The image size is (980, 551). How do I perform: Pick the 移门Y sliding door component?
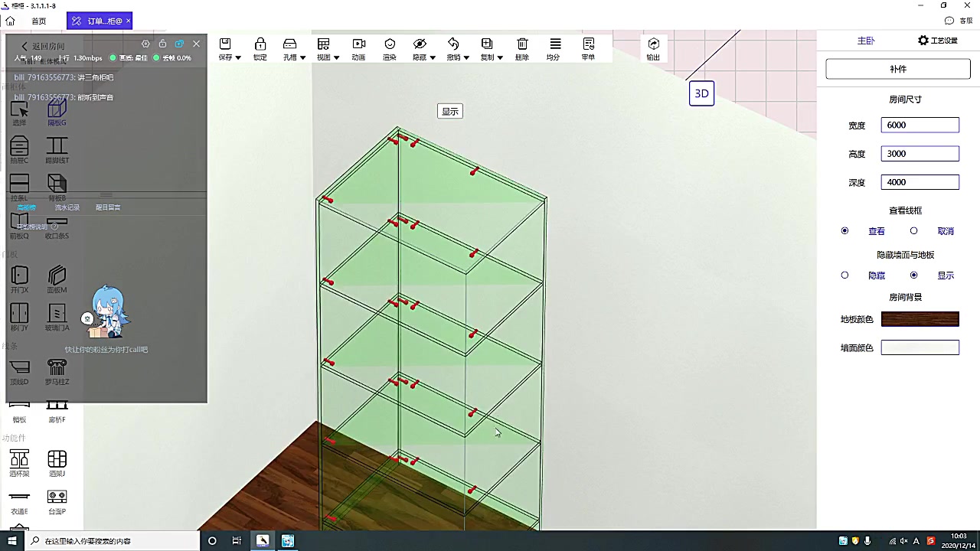(19, 318)
